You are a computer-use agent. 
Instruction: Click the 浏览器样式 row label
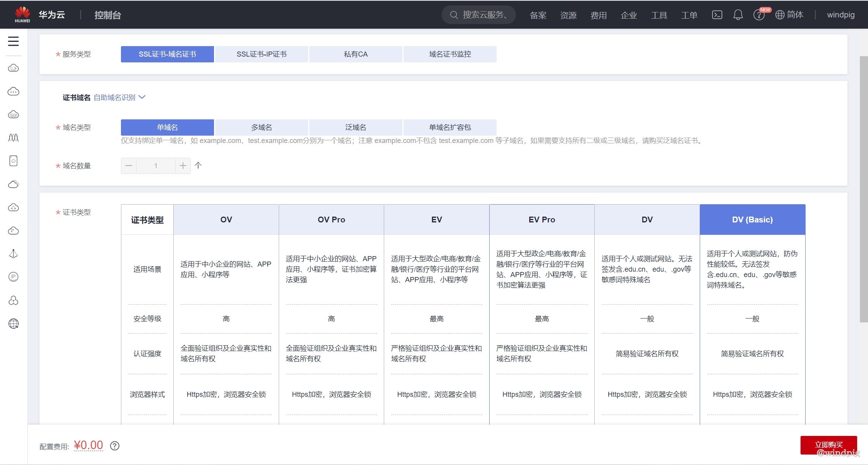[x=147, y=394]
